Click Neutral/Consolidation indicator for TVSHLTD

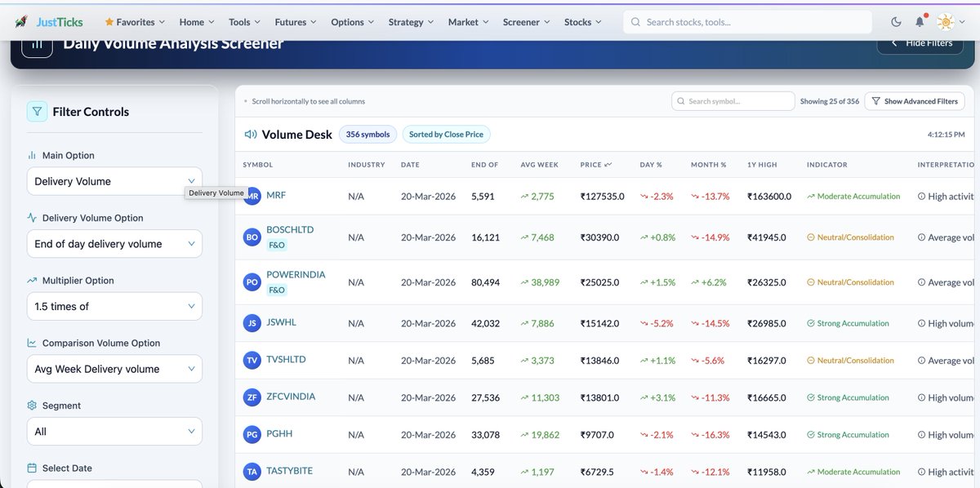point(850,360)
